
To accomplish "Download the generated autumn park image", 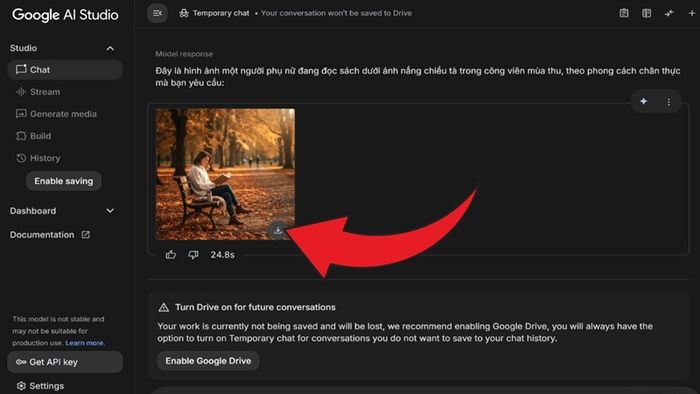I will pos(278,230).
